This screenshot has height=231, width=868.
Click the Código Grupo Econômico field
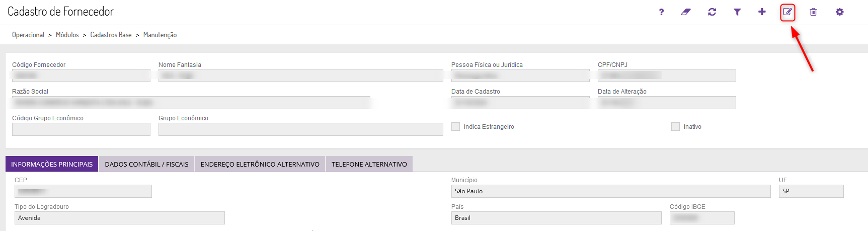(81, 129)
